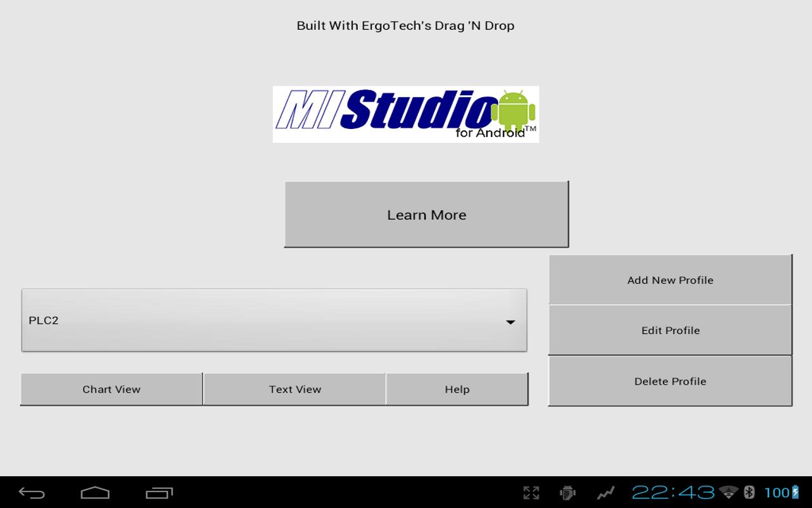This screenshot has width=812, height=508.
Task: Switch to Text View
Action: tap(295, 389)
